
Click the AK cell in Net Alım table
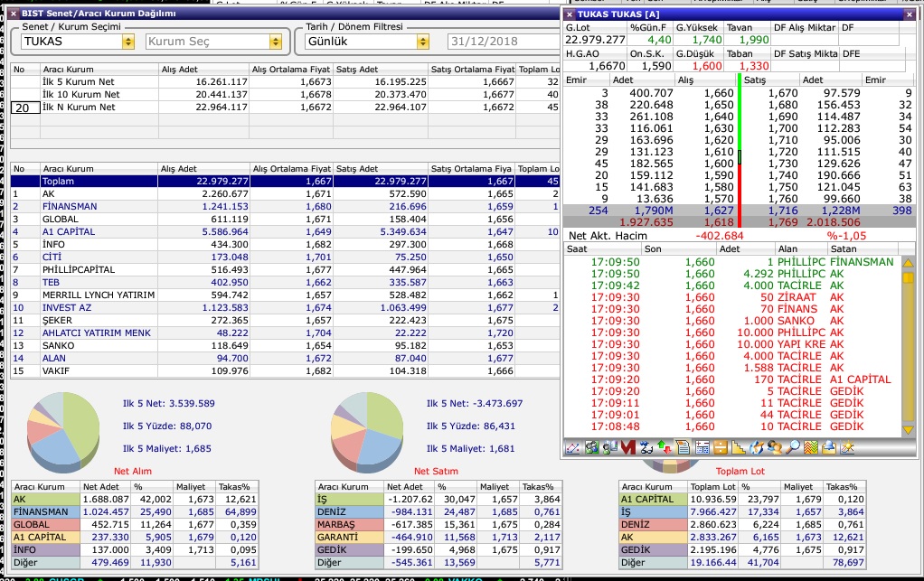coord(45,499)
